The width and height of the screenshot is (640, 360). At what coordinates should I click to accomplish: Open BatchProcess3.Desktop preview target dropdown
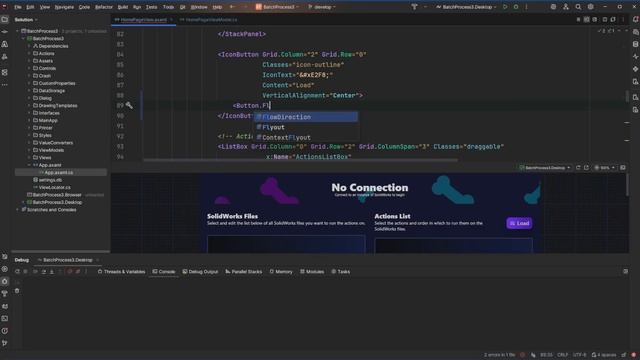pos(545,168)
